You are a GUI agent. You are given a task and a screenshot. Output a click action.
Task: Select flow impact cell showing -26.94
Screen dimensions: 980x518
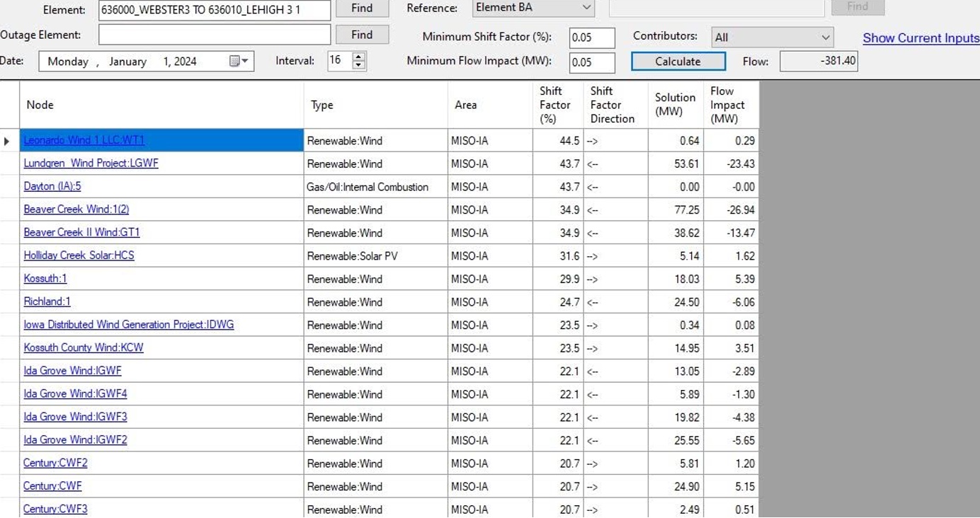tap(731, 210)
